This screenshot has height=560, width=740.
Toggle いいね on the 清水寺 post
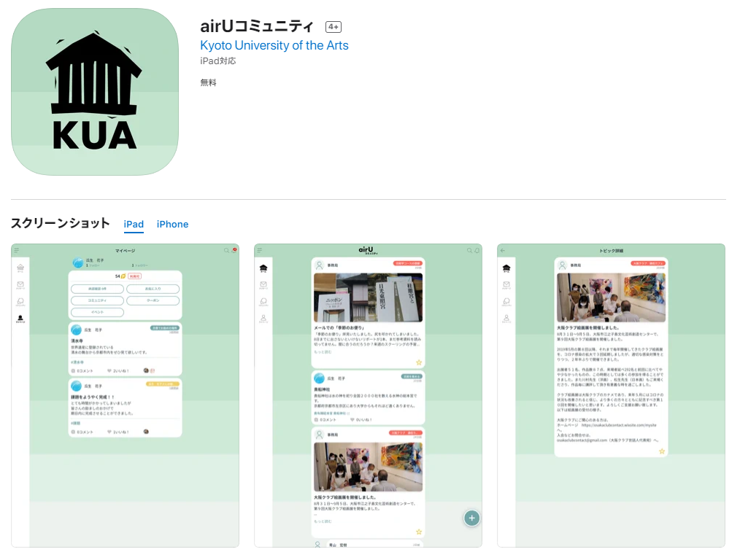109,372
